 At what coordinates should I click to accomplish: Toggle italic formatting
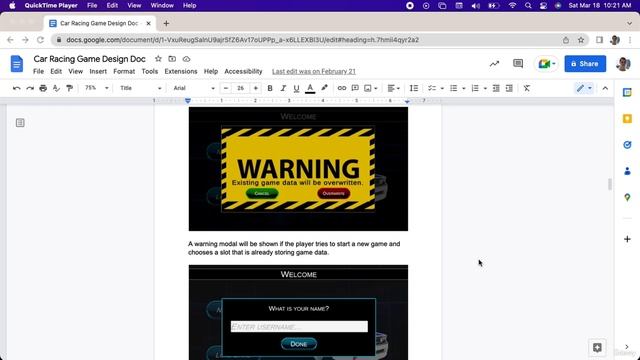[x=283, y=88]
